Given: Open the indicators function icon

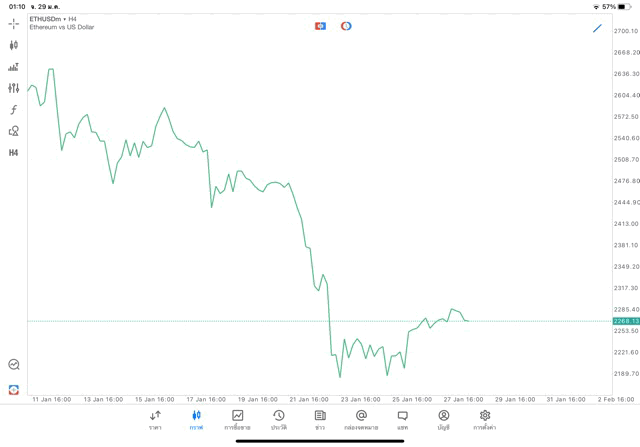Looking at the screenshot, I should tap(14, 110).
